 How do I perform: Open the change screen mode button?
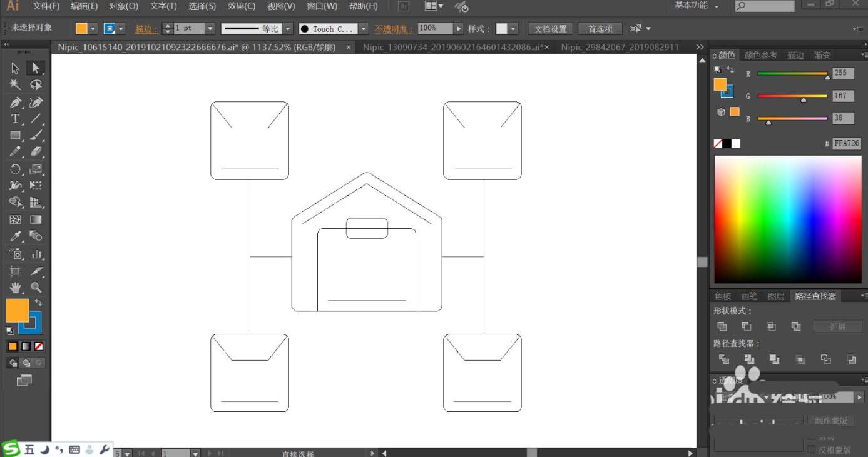pos(24,380)
